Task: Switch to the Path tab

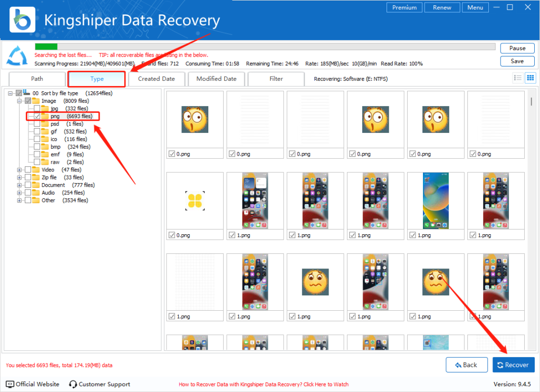Action: (x=37, y=79)
